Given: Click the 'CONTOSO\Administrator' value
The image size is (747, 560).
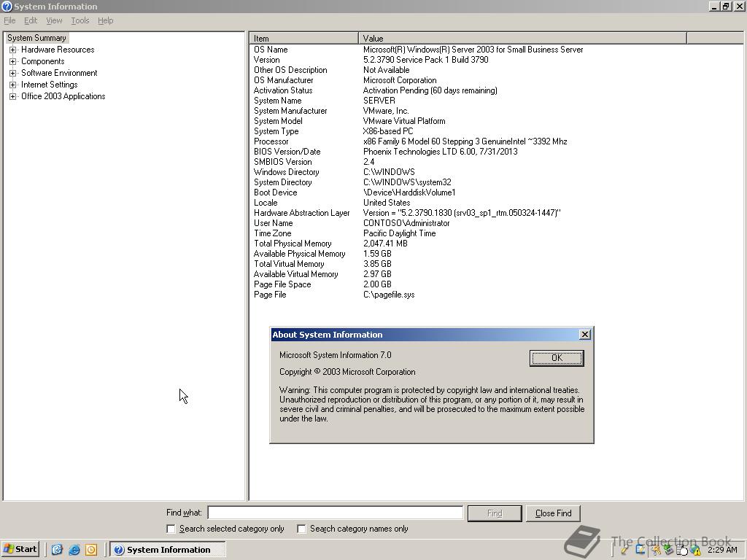Looking at the screenshot, I should tap(406, 223).
